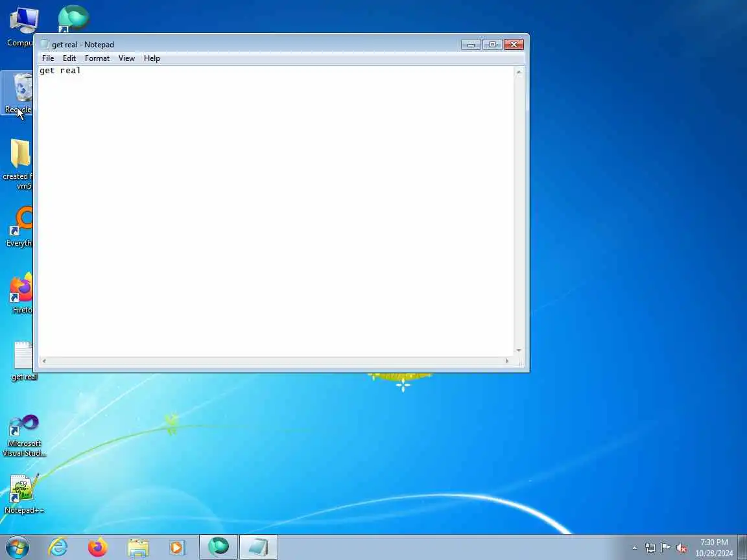747x560 pixels.
Task: Open the Edit menu in Notepad
Action: (69, 58)
